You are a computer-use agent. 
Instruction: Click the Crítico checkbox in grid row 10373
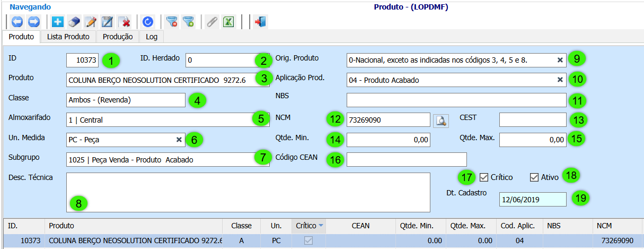coord(308,241)
